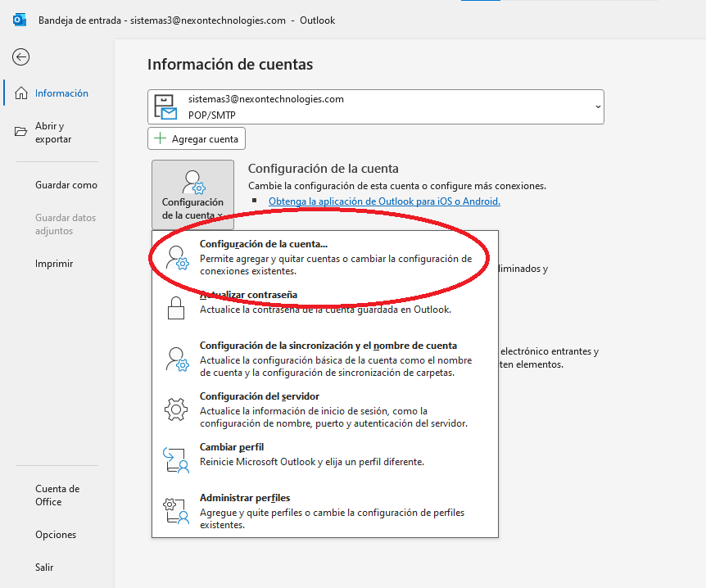Click the person-gear icon on Configuración de la cuenta button
This screenshot has height=588, width=706.
coord(193,182)
